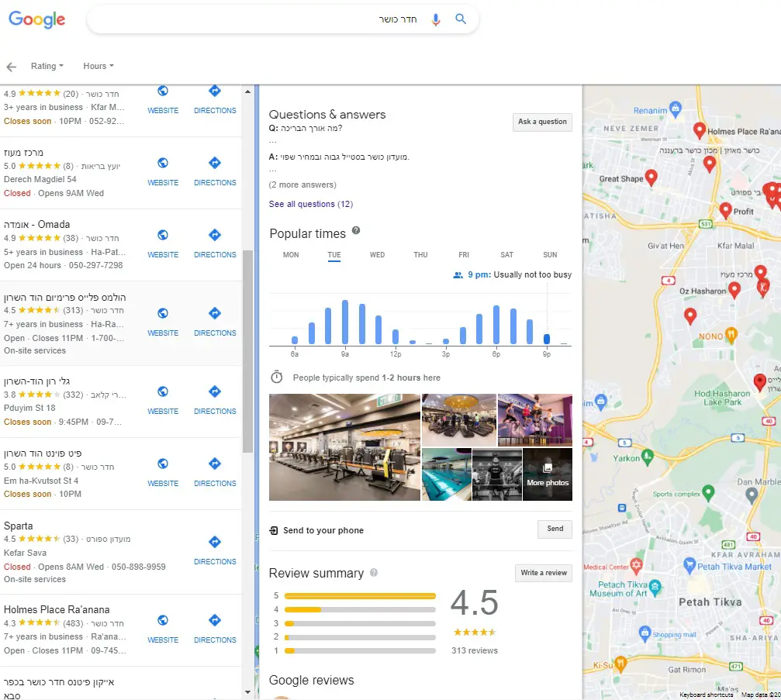Open the Rating filter dropdown
The height and width of the screenshot is (700, 781).
[x=47, y=66]
